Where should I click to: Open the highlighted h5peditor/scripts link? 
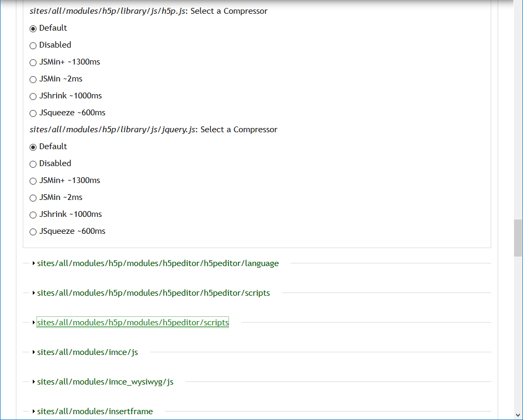click(132, 322)
